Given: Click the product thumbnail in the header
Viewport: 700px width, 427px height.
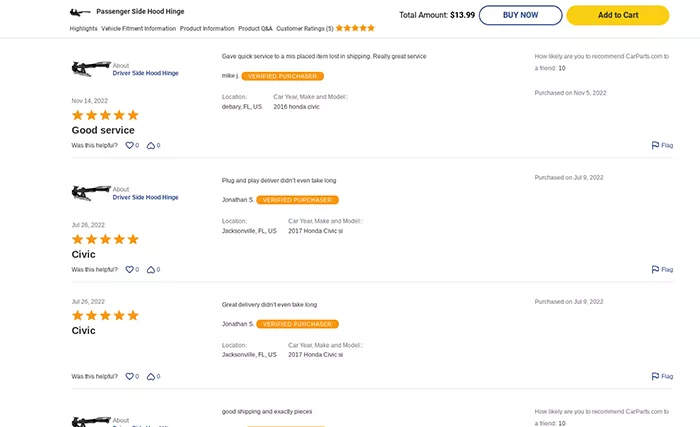Looking at the screenshot, I should (x=80, y=12).
